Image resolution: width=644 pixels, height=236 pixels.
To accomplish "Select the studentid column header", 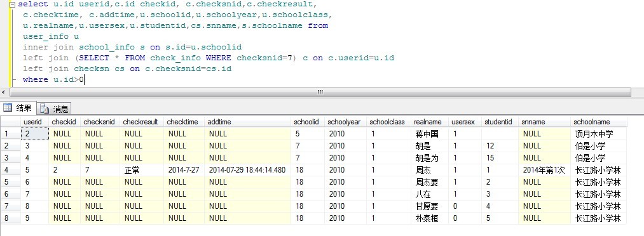I will (500, 122).
